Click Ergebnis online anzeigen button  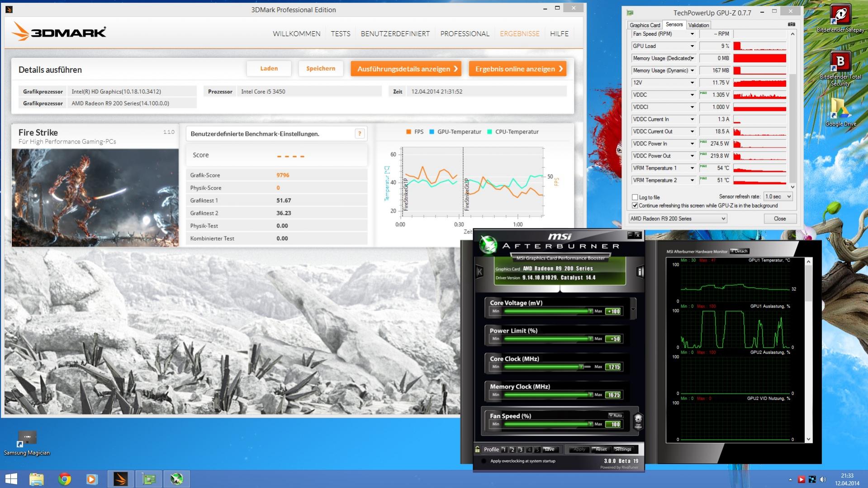click(518, 69)
